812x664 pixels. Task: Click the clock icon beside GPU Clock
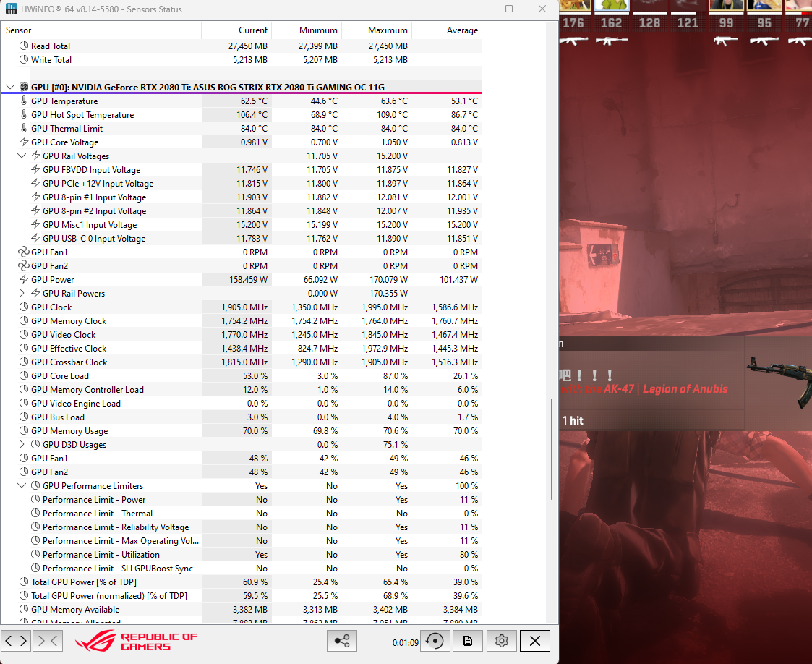point(24,307)
